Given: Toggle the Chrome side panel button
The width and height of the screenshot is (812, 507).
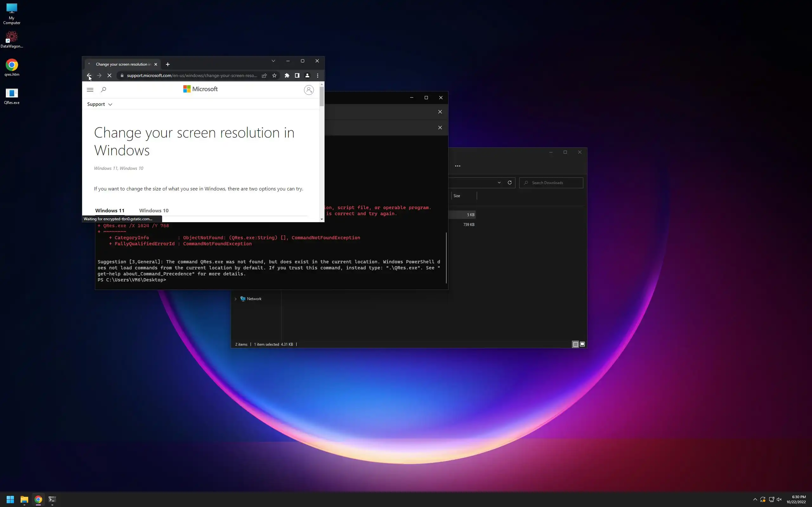Looking at the screenshot, I should (x=297, y=76).
